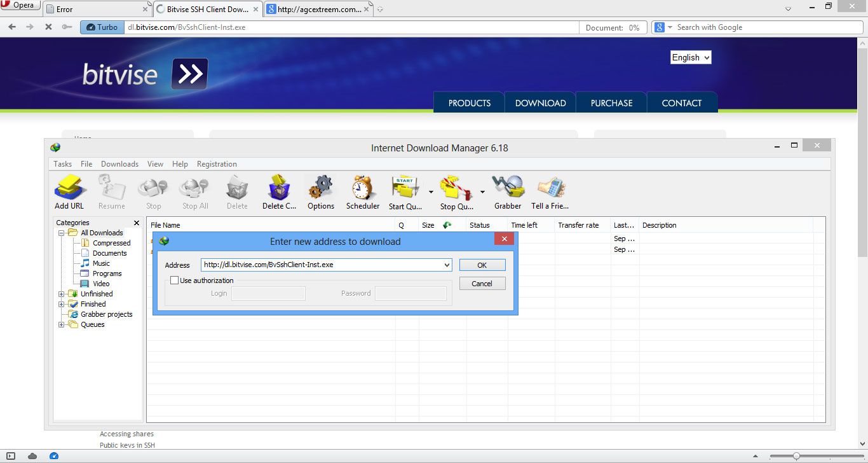
Task: Switch to the Bitvise SSH Client browser tab
Action: pos(202,9)
